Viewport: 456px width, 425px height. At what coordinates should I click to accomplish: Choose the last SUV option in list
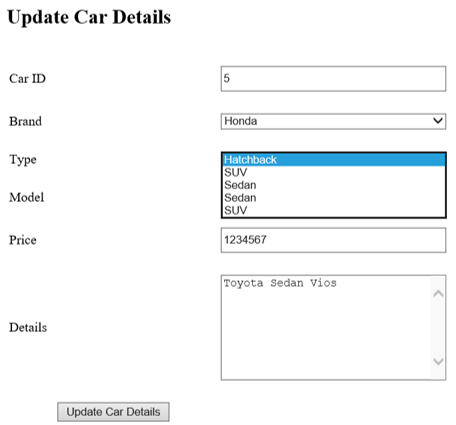point(334,210)
